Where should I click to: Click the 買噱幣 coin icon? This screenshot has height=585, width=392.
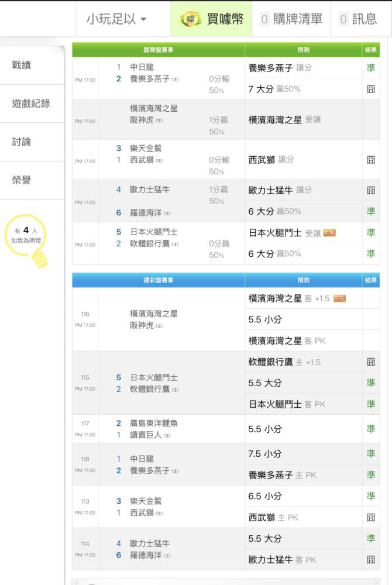(x=191, y=19)
